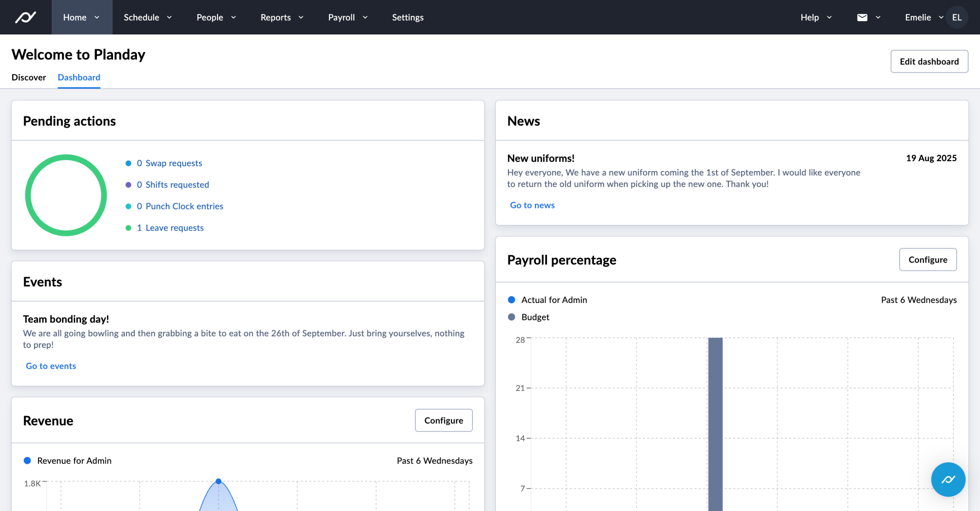Click the EL user avatar

[x=957, y=17]
